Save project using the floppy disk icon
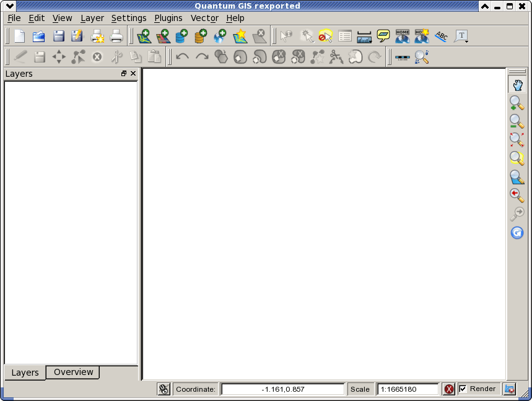This screenshot has height=401, width=532. [x=58, y=37]
